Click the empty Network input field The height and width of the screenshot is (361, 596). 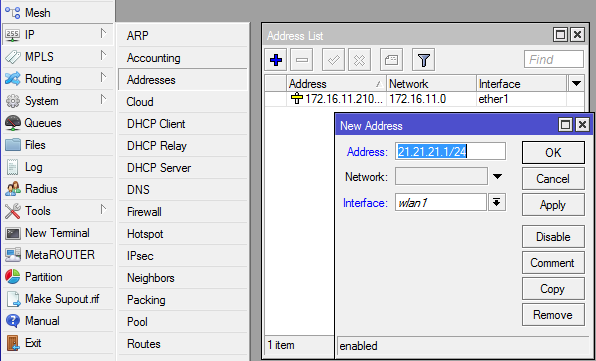coord(441,177)
